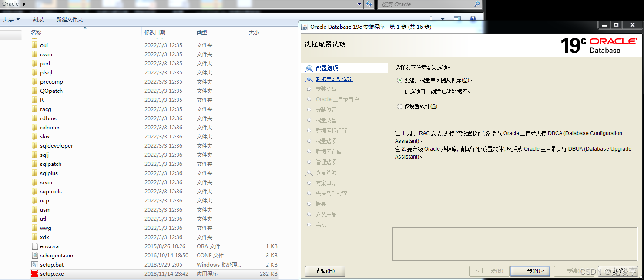Select 配置选项 step in installer sidebar
The height and width of the screenshot is (280, 644).
pyautogui.click(x=327, y=68)
